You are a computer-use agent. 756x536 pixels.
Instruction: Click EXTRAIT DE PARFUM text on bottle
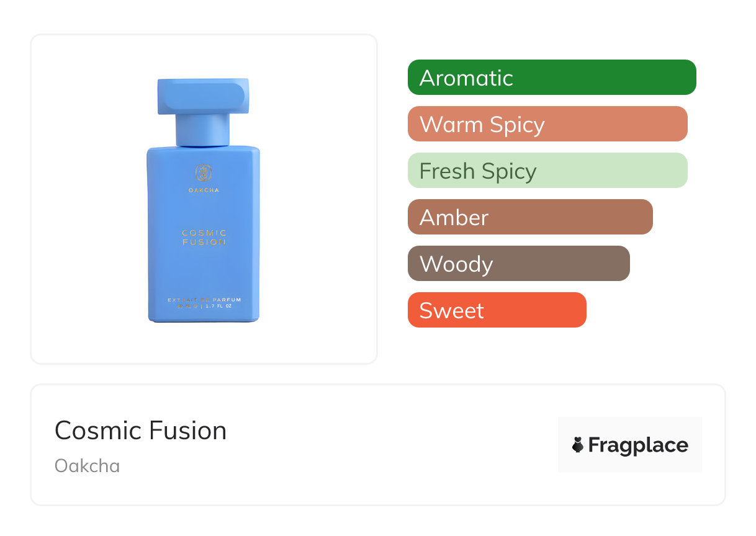point(204,300)
